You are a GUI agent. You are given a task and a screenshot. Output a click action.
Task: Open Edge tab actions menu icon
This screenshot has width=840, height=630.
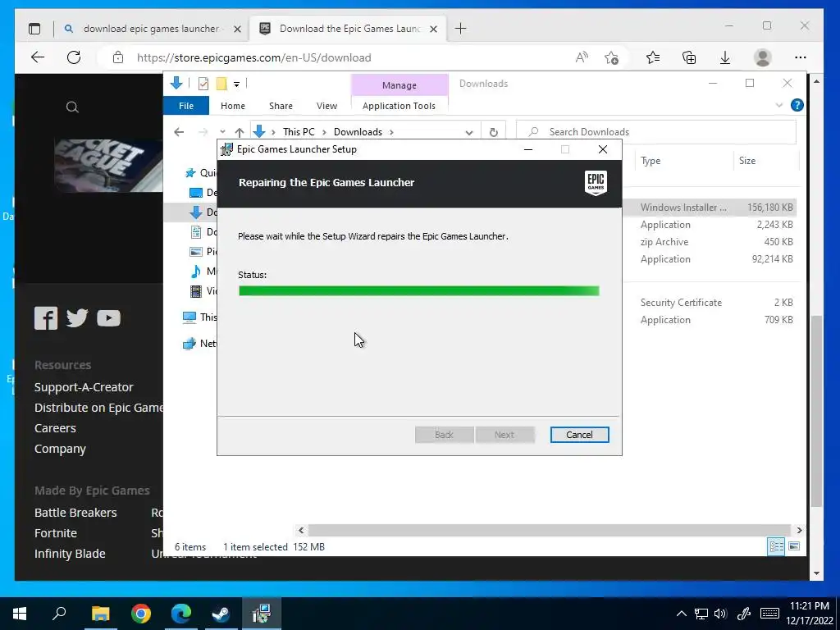click(34, 29)
